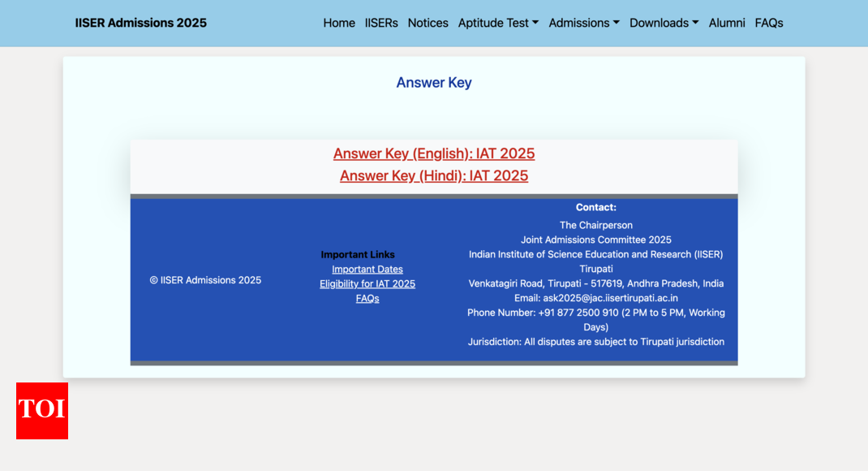Click the Important Links footer heading
Image resolution: width=868 pixels, height=471 pixels.
(x=358, y=254)
